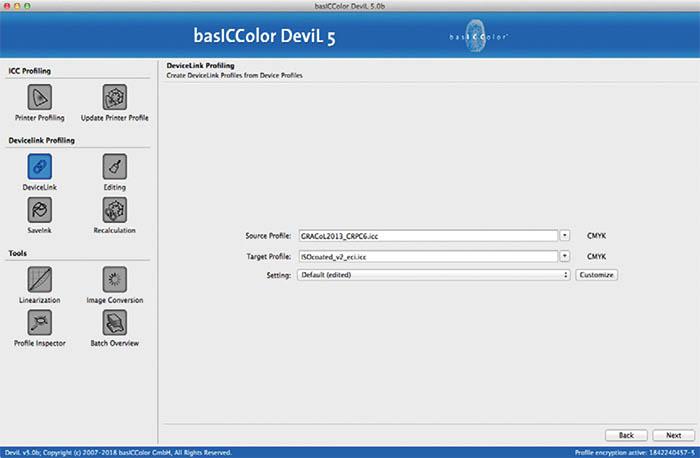The height and width of the screenshot is (458, 700).
Task: Open the Linearization tool
Action: point(40,279)
